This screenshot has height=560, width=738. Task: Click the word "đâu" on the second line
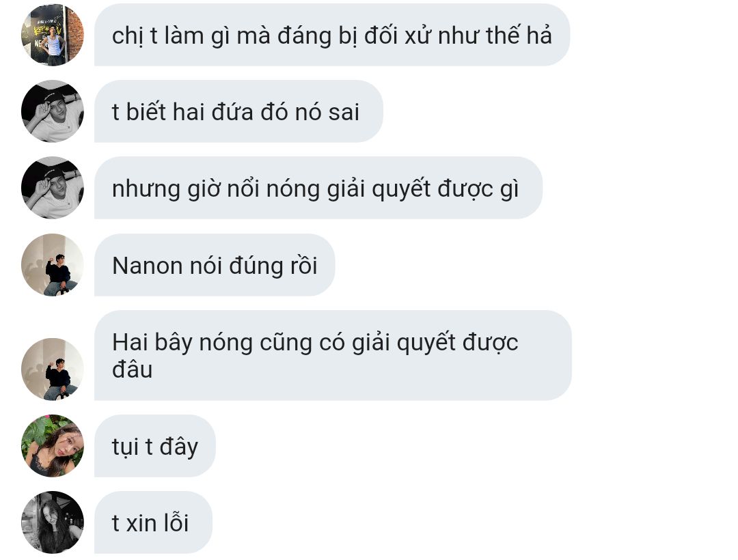[x=133, y=369]
